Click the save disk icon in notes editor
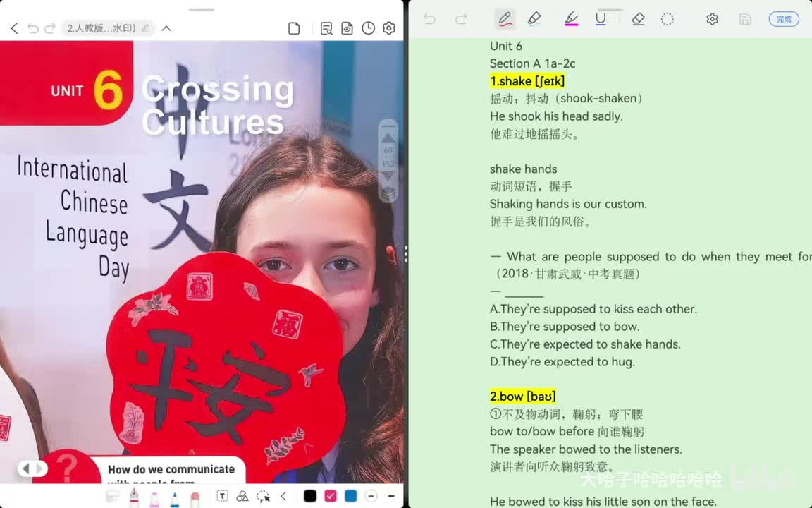 click(x=744, y=19)
